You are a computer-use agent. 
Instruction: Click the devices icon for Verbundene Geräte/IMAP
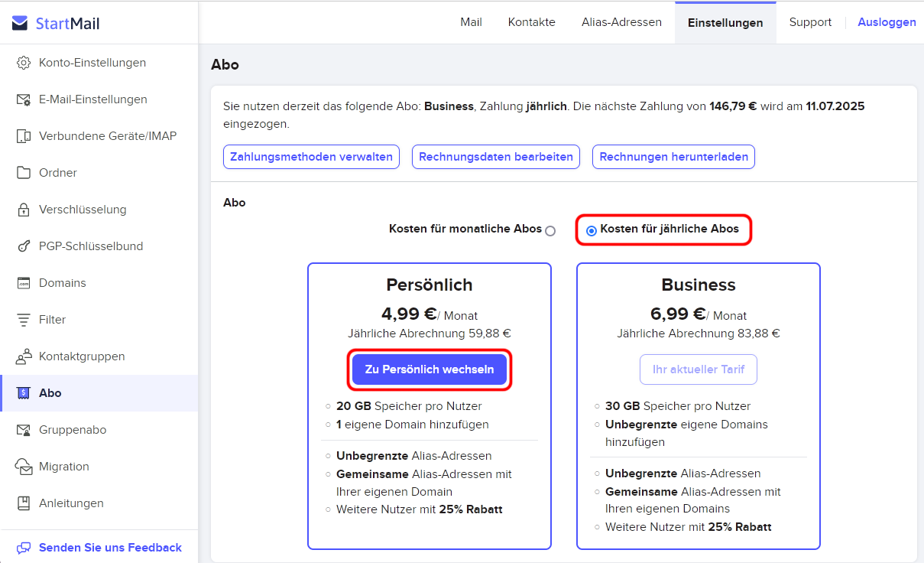pyautogui.click(x=24, y=136)
